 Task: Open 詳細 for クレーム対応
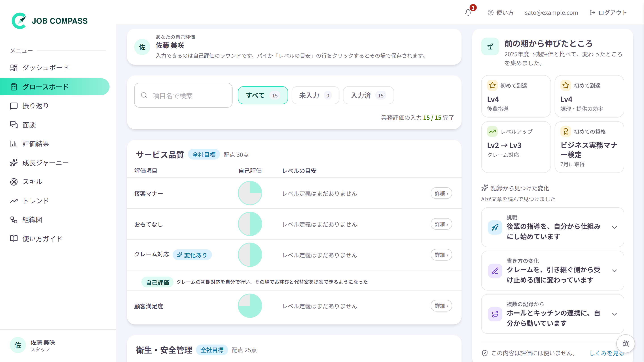[x=441, y=255]
